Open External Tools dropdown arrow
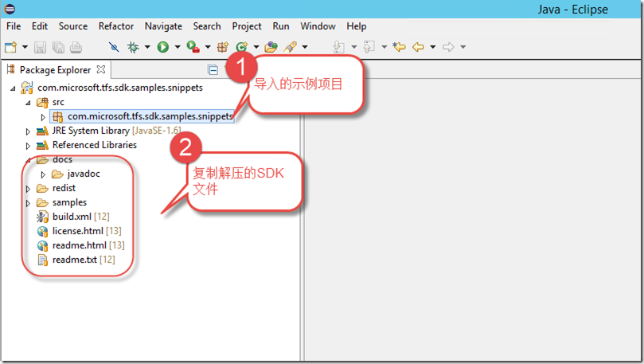The width and height of the screenshot is (644, 364). 208,47
